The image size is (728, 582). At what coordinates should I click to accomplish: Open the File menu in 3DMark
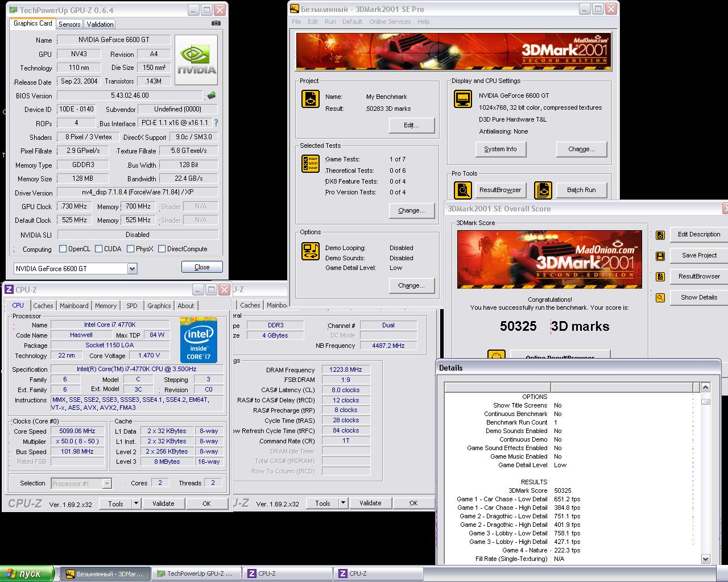coord(296,22)
